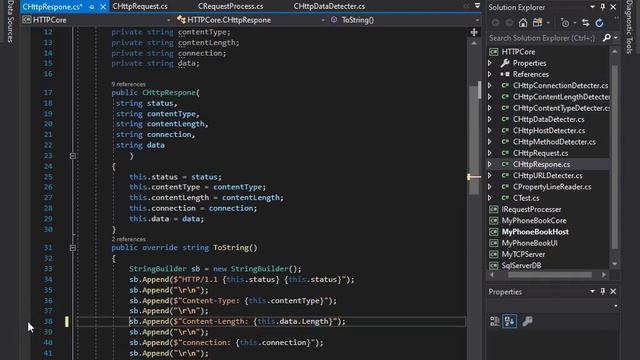Image resolution: width=640 pixels, height=360 pixels.
Task: Open HTTPCore.CHttpRespone type dropdown
Action: 323,20
